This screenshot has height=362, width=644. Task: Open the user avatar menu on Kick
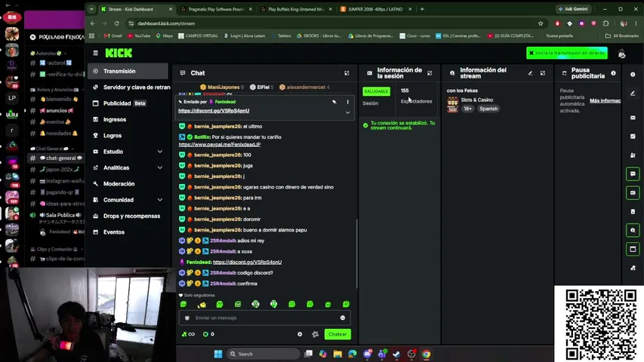[x=622, y=54]
